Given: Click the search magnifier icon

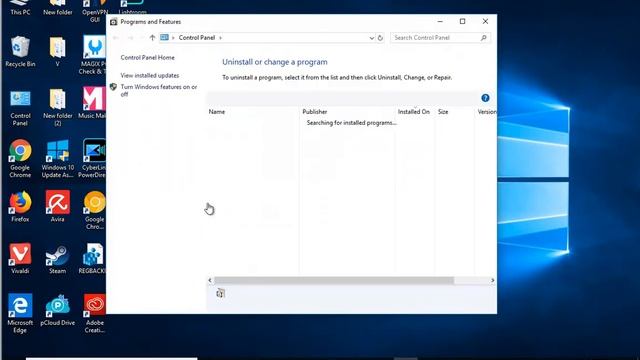Looking at the screenshot, I should pyautogui.click(x=484, y=38).
